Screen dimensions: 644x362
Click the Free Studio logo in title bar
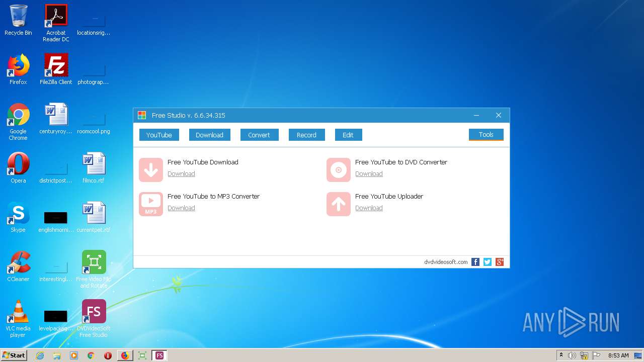142,115
